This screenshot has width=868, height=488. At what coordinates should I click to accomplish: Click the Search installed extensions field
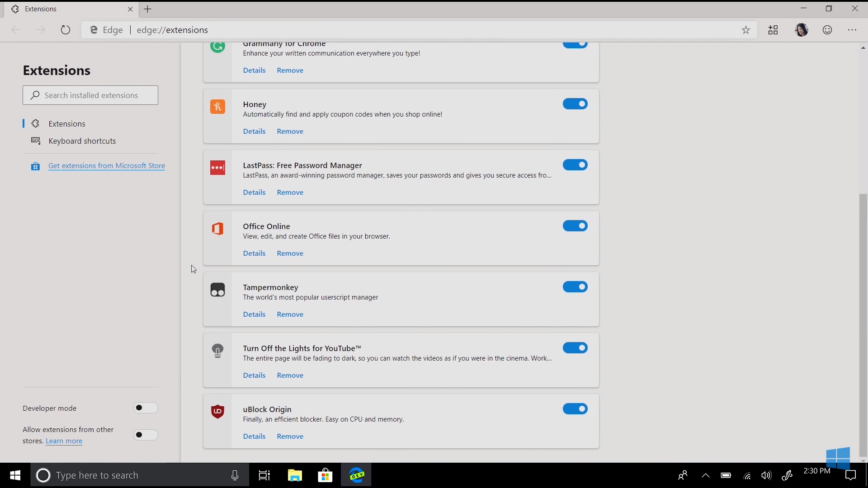point(90,95)
